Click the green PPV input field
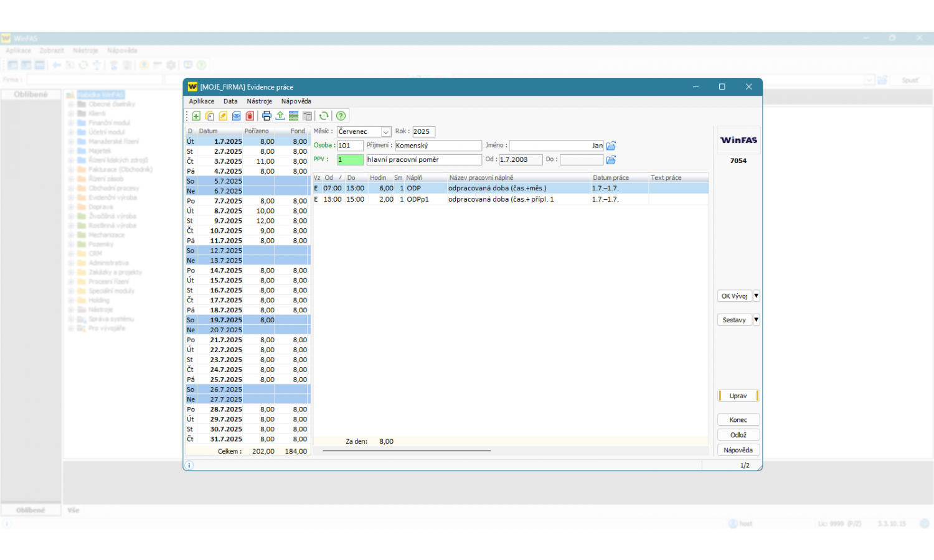This screenshot has width=934, height=560. click(x=350, y=160)
